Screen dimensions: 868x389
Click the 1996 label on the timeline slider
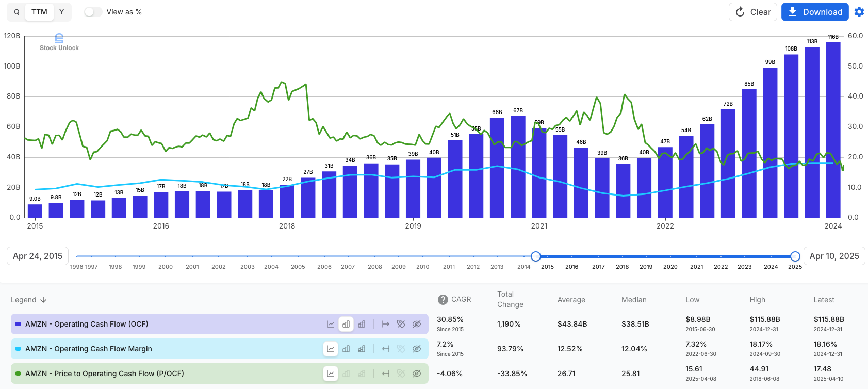point(76,267)
